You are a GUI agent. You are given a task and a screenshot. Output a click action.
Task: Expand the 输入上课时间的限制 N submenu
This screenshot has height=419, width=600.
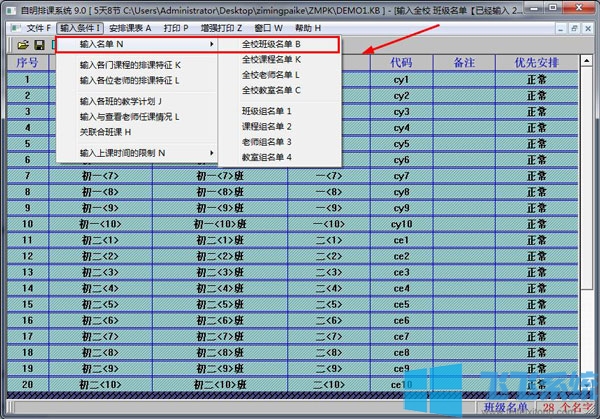click(137, 153)
